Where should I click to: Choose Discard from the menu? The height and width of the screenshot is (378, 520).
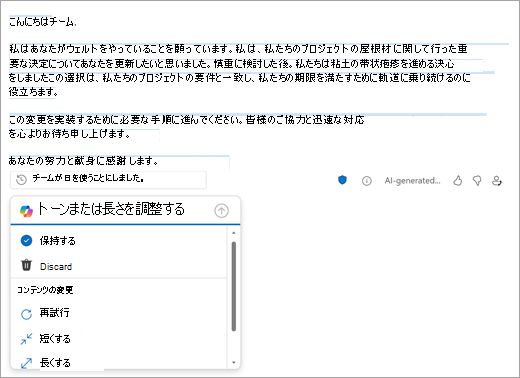coord(119,266)
